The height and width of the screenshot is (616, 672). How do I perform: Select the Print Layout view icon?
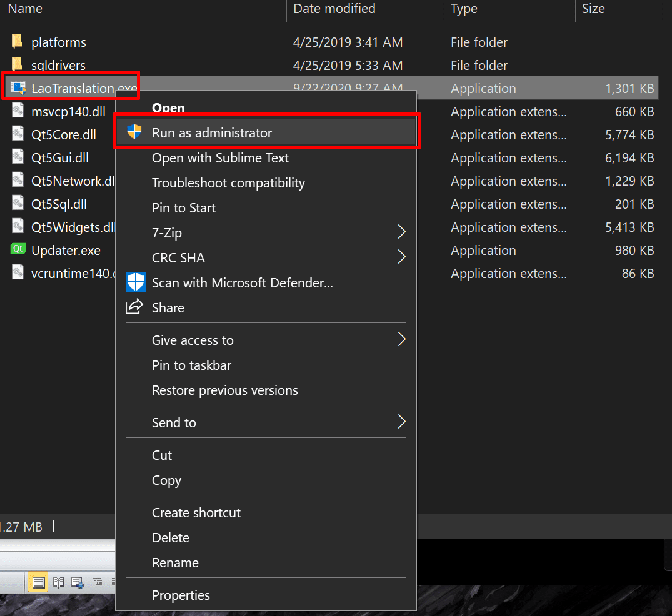click(38, 582)
